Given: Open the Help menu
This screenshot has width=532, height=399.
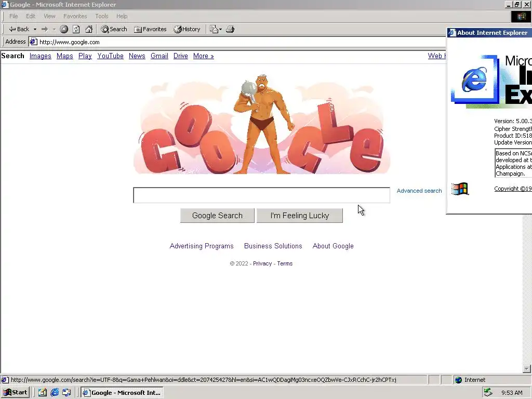Looking at the screenshot, I should point(122,16).
